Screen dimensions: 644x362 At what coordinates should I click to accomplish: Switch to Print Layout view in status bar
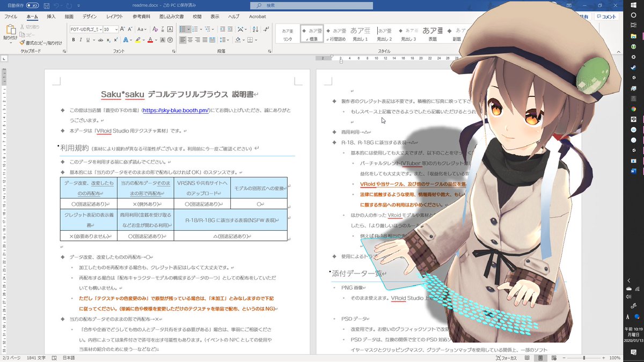[x=540, y=358]
